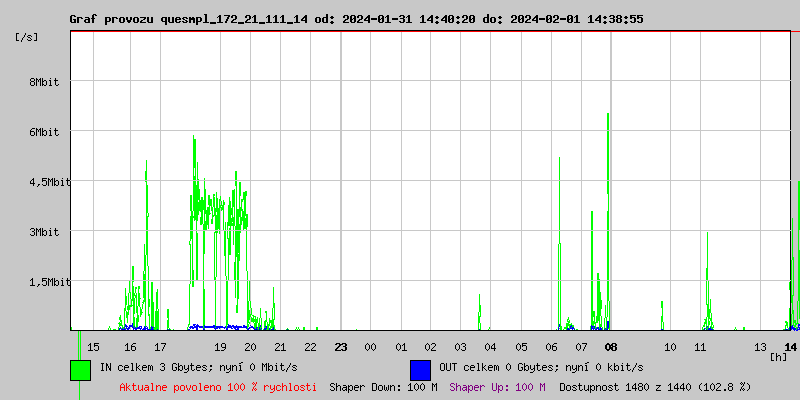Click the green IN legend square
800x400 pixels.
(x=80, y=370)
